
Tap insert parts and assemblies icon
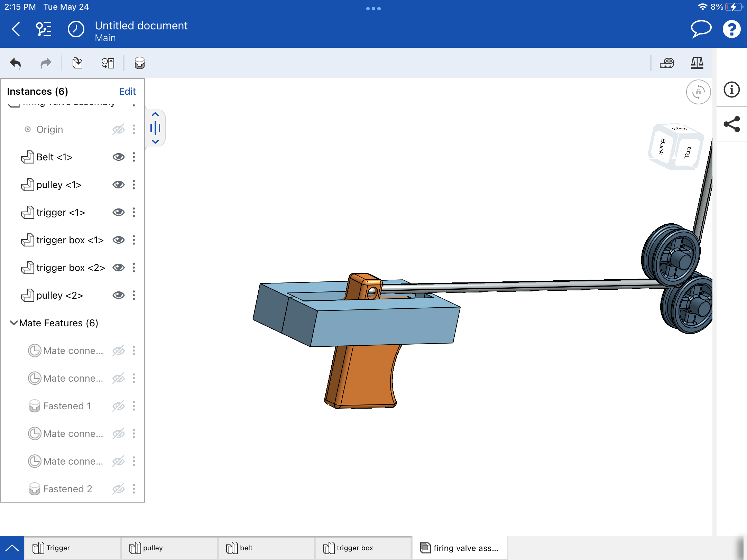point(77,63)
